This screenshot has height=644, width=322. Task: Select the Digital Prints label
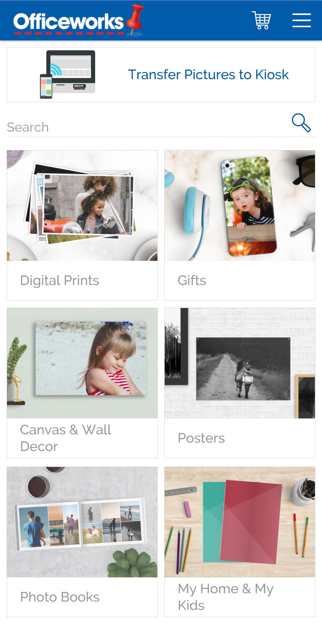tap(60, 281)
